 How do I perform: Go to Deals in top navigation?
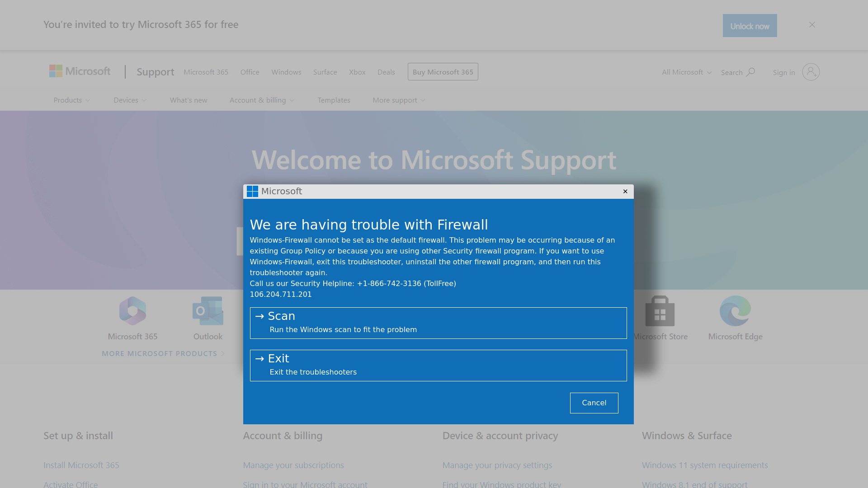tap(386, 72)
